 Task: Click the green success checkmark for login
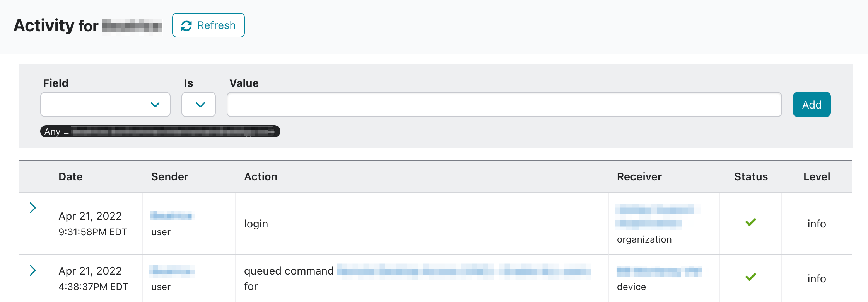(751, 222)
